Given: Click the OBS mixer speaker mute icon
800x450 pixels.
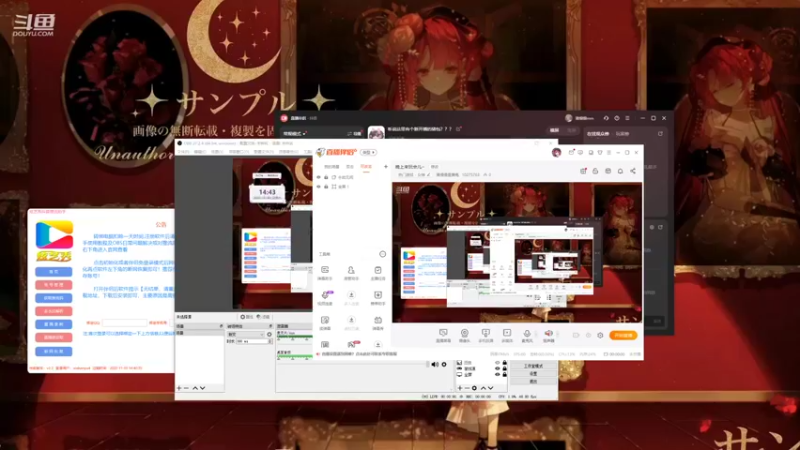Looking at the screenshot, I should pos(435,364).
